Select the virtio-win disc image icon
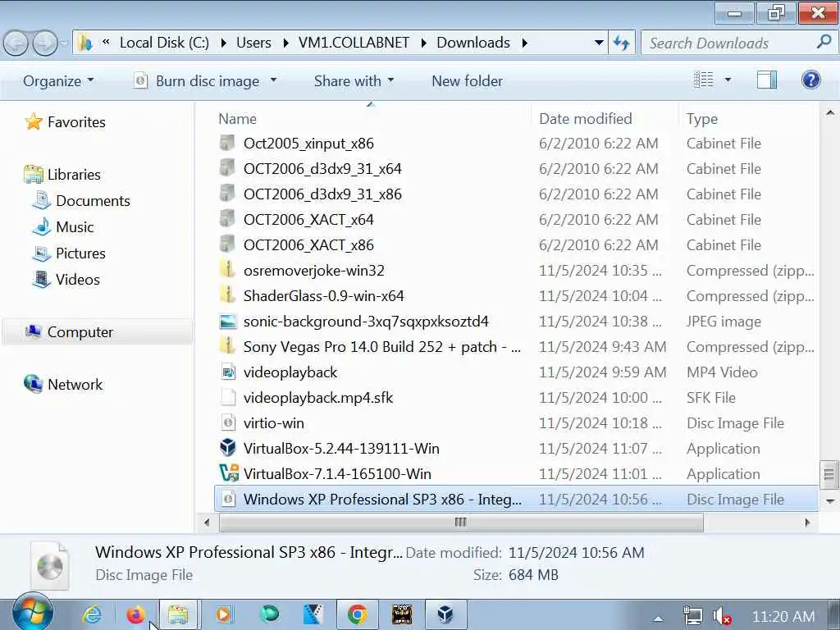The width and height of the screenshot is (840, 630). click(x=227, y=423)
